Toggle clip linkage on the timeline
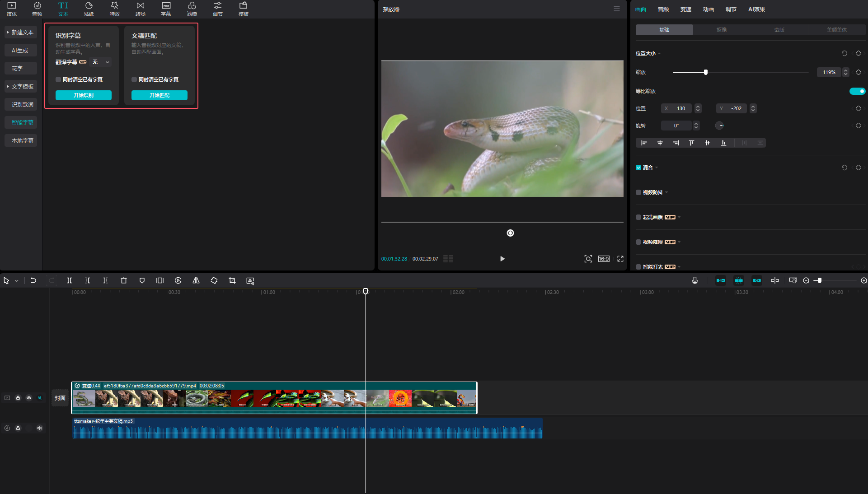 pyautogui.click(x=757, y=280)
